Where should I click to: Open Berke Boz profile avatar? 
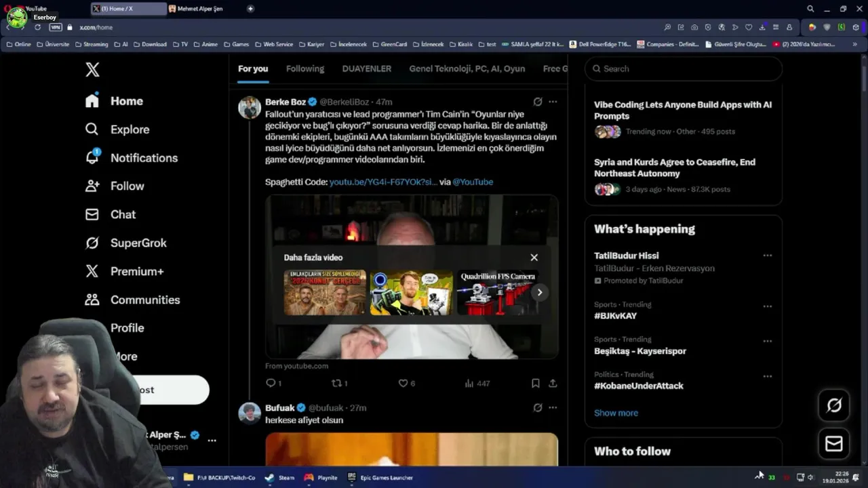(250, 107)
